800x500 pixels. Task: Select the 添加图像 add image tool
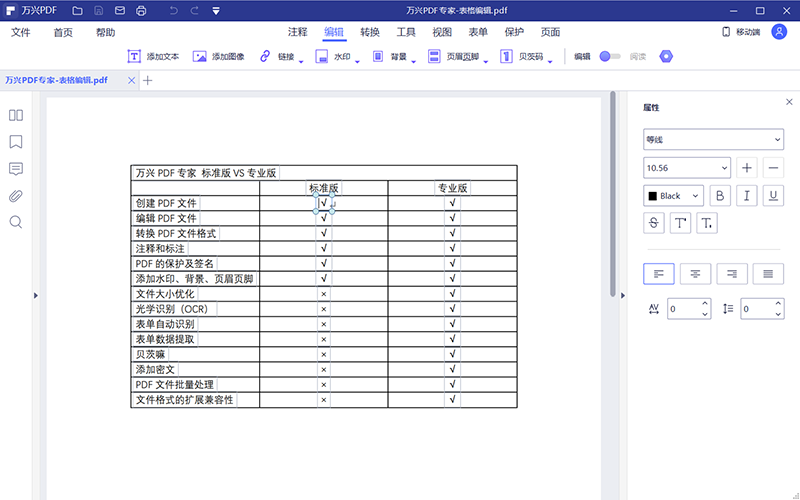coord(218,57)
